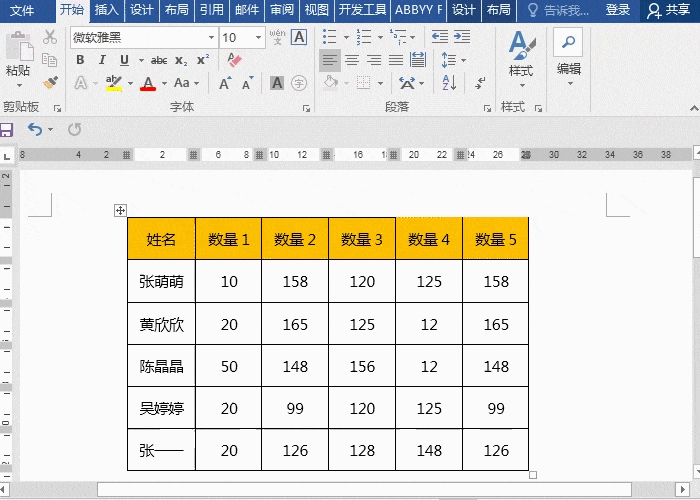
Task: Open the font size dropdown
Action: 258,38
